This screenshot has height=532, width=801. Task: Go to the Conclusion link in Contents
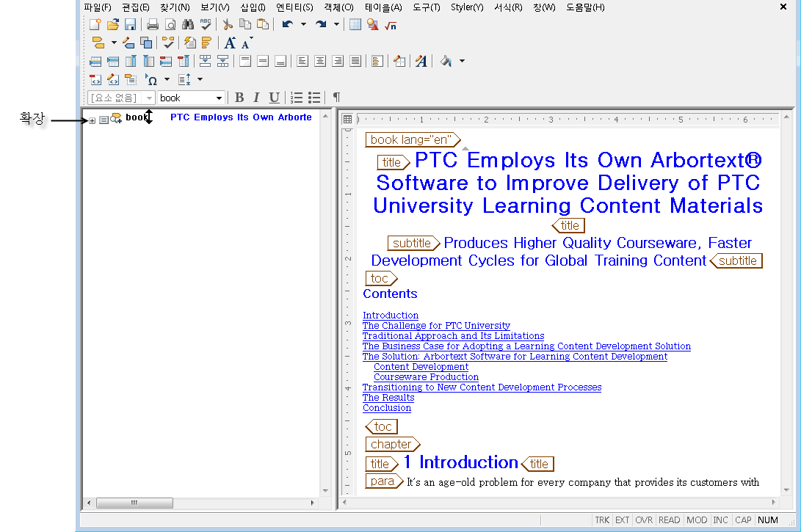(x=387, y=407)
